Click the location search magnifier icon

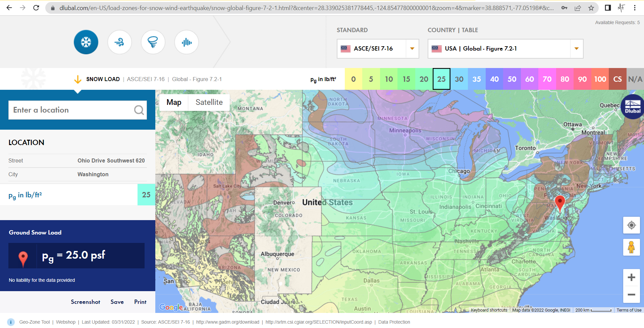click(x=139, y=110)
